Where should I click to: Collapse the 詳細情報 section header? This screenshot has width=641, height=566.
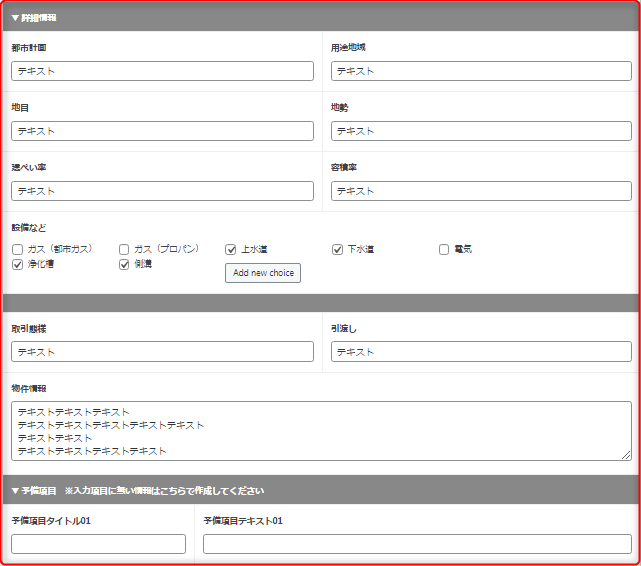[x=34, y=18]
